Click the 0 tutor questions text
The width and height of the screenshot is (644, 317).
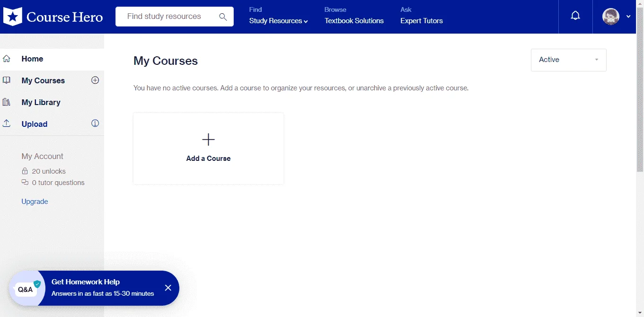click(x=58, y=183)
